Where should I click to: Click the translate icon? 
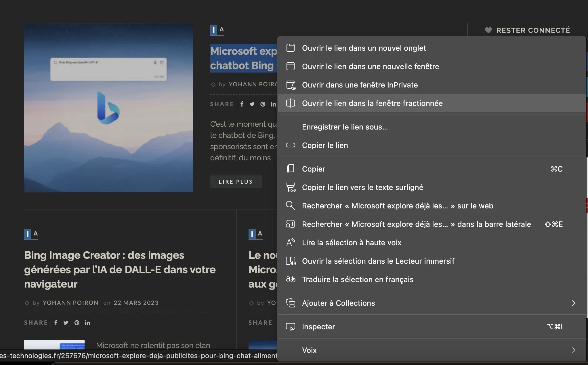[291, 279]
